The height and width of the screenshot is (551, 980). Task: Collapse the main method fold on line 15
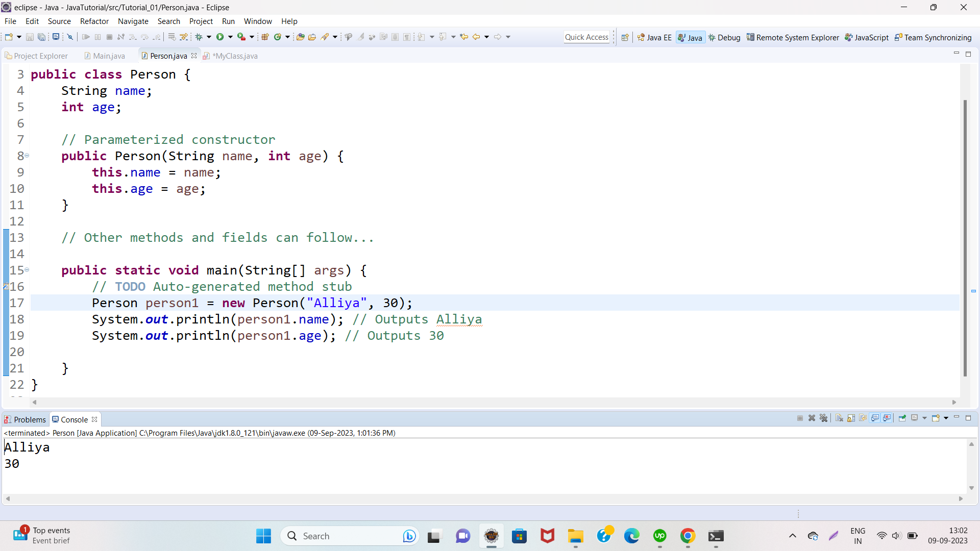click(x=27, y=270)
